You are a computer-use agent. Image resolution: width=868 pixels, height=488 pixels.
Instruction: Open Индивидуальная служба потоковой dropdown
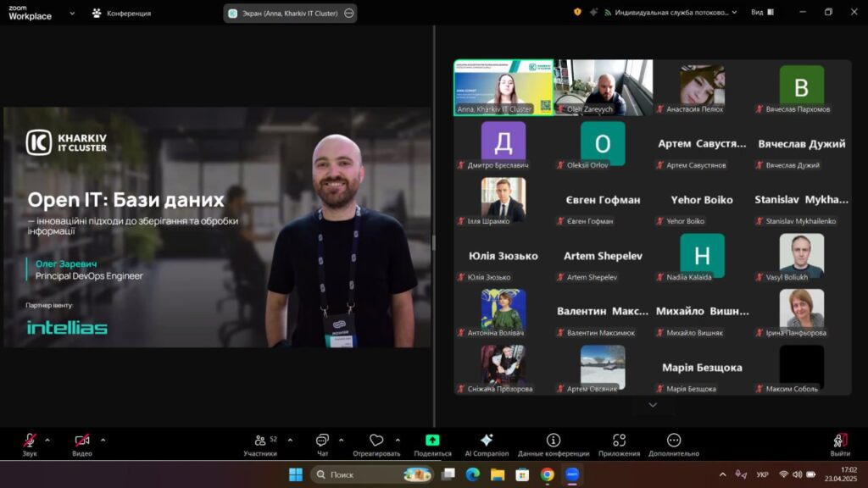point(670,12)
